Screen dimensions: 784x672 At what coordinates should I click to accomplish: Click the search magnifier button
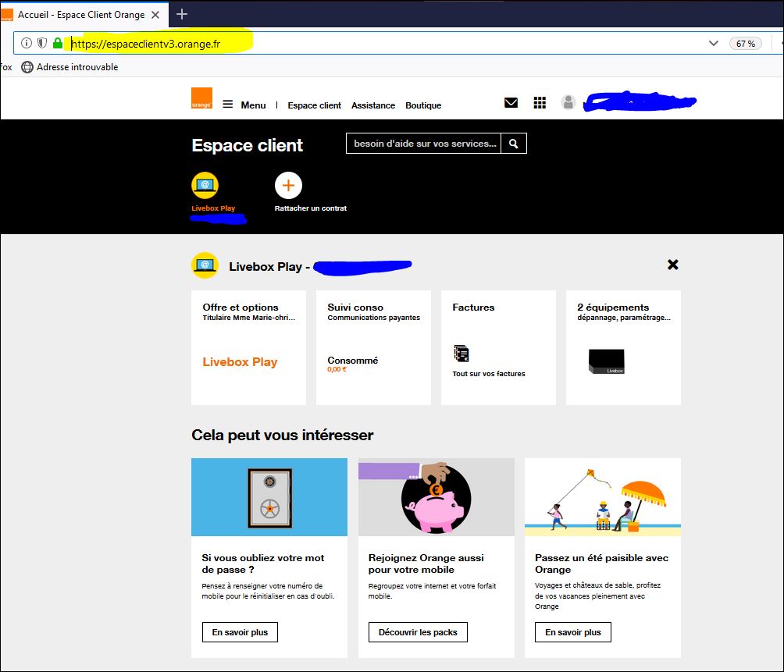514,144
